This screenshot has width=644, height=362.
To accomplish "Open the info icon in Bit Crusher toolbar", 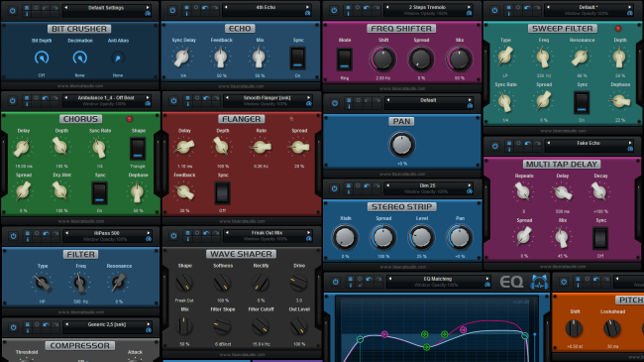I will pos(27,14).
